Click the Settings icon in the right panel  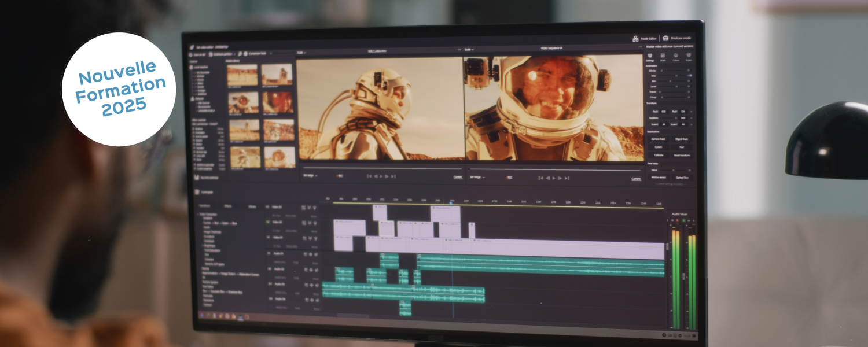click(650, 56)
